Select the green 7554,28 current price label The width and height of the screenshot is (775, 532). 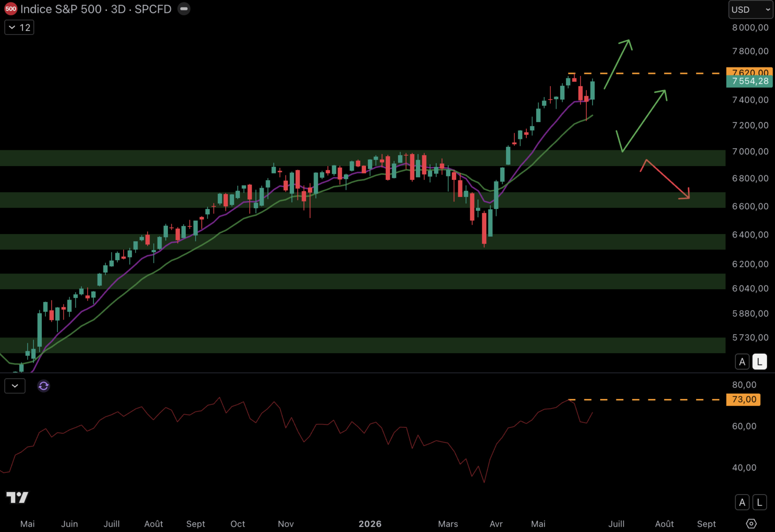point(749,81)
